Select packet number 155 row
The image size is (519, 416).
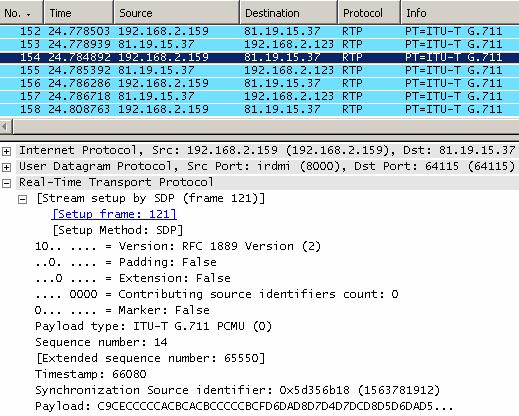259,70
